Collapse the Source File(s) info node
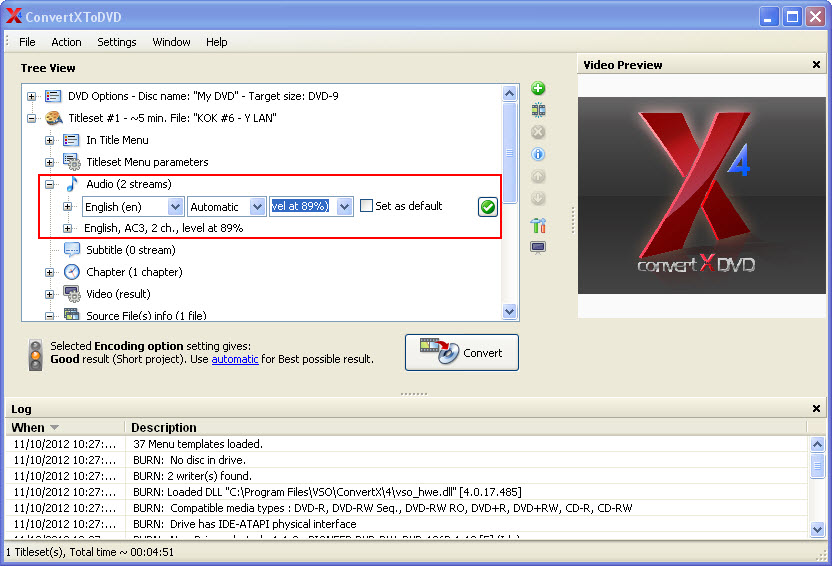This screenshot has height=566, width=832. click(49, 316)
